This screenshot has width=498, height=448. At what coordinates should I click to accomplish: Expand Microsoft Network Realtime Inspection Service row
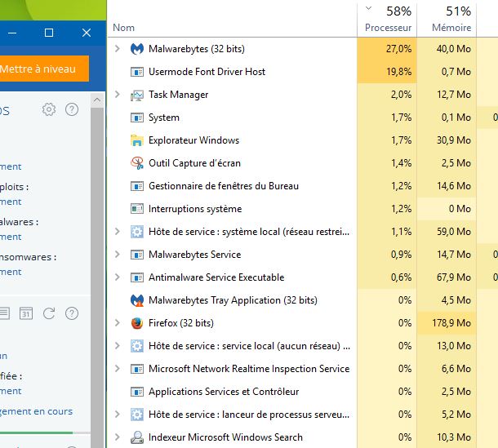[x=118, y=369]
